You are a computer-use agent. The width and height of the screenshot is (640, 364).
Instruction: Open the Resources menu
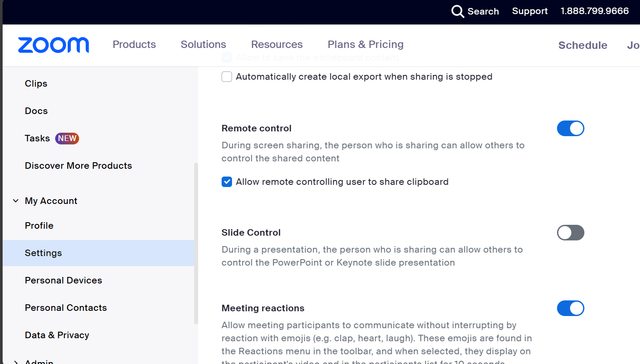(x=277, y=44)
